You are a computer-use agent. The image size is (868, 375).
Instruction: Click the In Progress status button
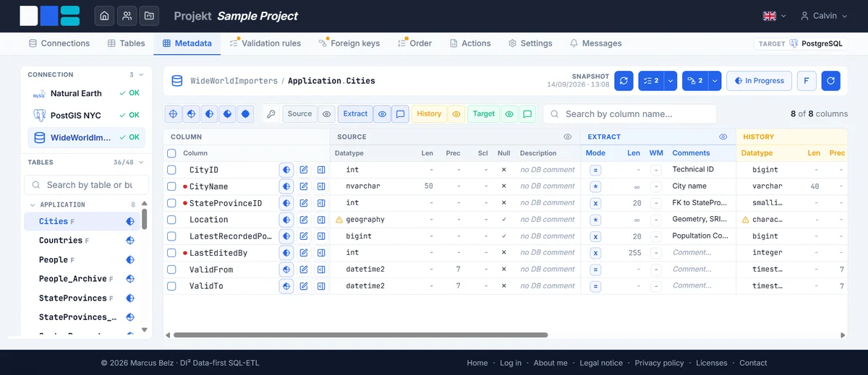coord(759,81)
